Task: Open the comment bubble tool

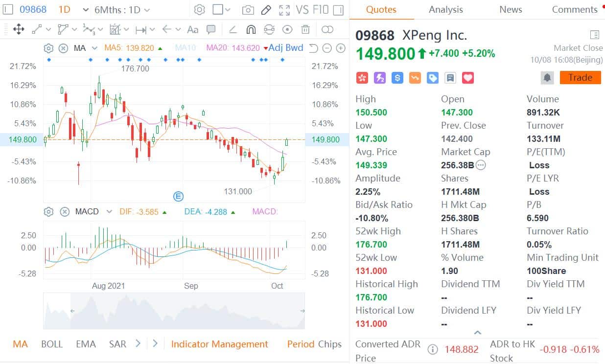Action: [x=211, y=29]
